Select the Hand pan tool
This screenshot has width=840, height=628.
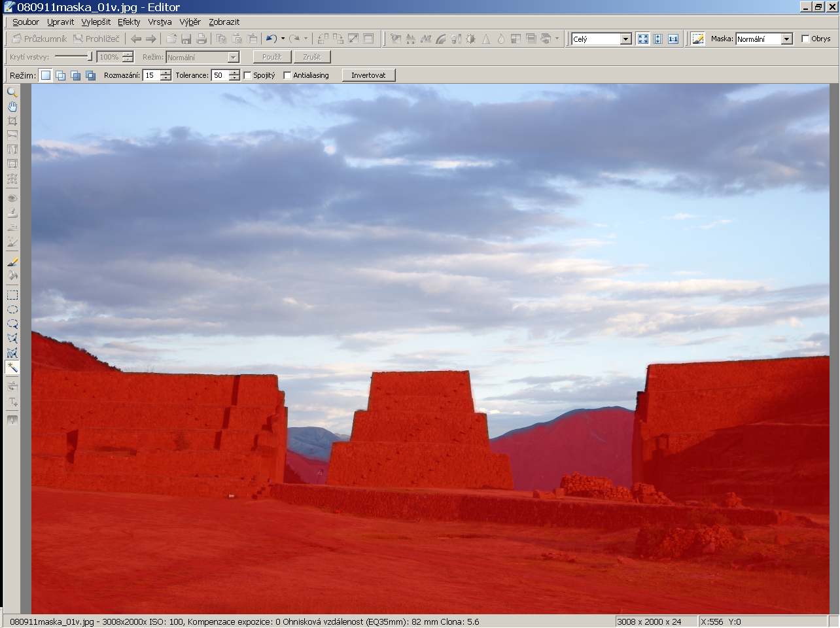point(12,107)
